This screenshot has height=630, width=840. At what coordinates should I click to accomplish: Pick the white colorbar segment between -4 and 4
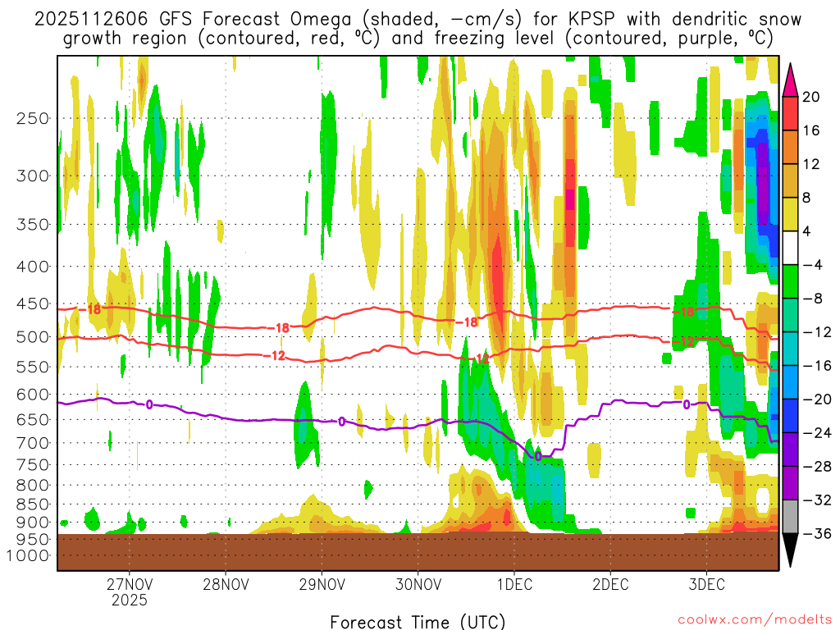[790, 248]
